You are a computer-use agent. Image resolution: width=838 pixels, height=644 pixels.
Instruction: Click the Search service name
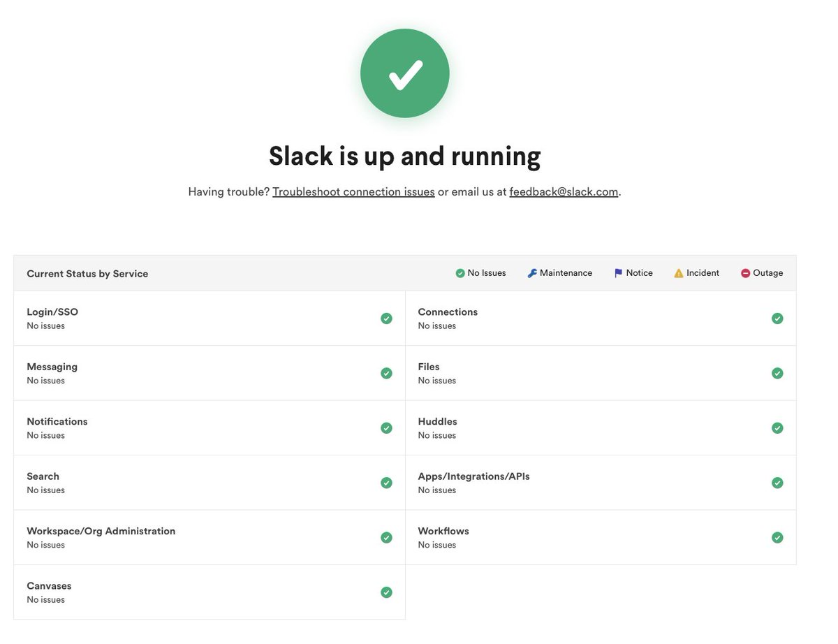pos(43,476)
